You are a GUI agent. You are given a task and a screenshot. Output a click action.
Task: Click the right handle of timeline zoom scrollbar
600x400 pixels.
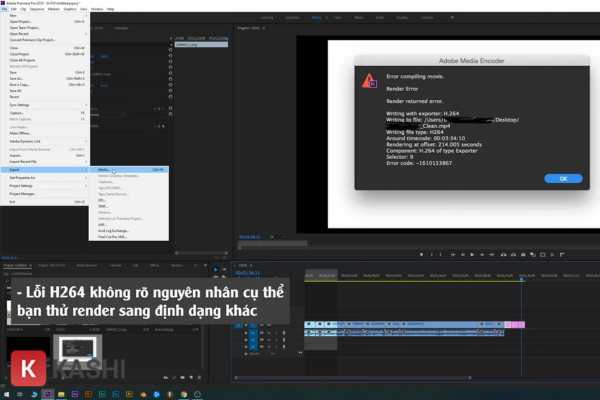point(470,377)
